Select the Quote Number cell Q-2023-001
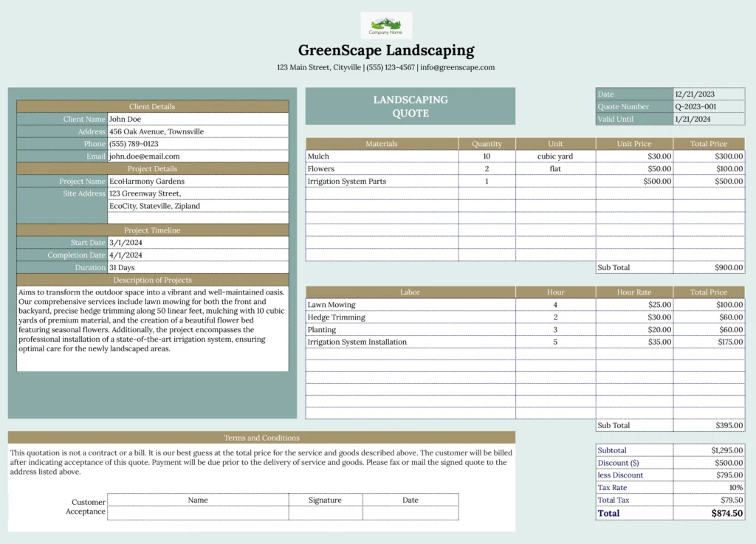This screenshot has width=756, height=544. point(708,107)
